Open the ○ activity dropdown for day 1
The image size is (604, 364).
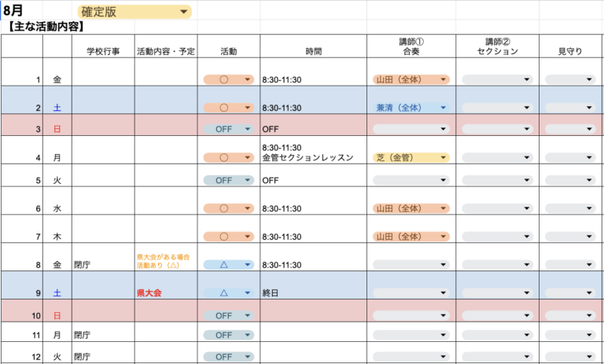point(247,79)
